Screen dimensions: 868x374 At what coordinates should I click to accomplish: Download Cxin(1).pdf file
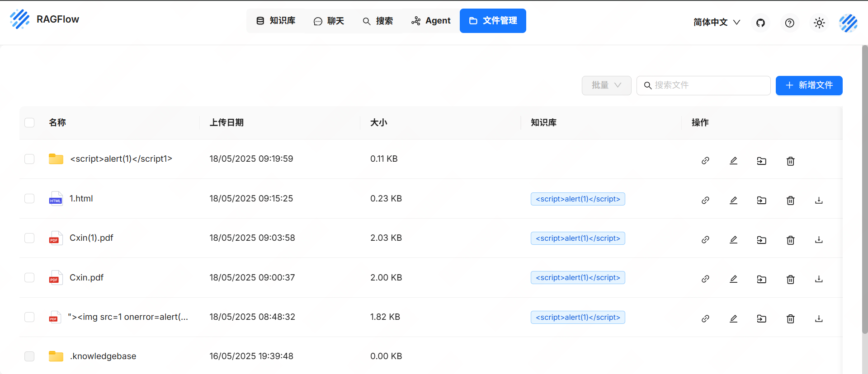coord(819,240)
